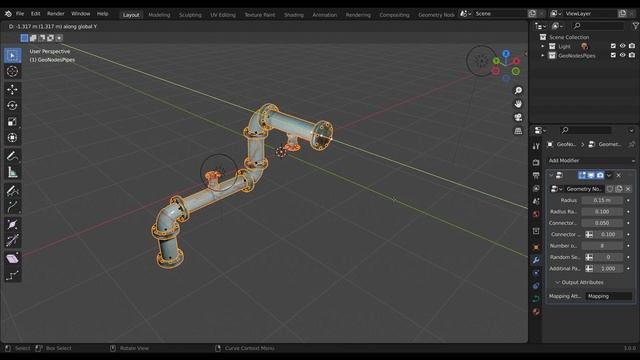Open the Edit menu
The image size is (640, 360).
click(x=36, y=13)
